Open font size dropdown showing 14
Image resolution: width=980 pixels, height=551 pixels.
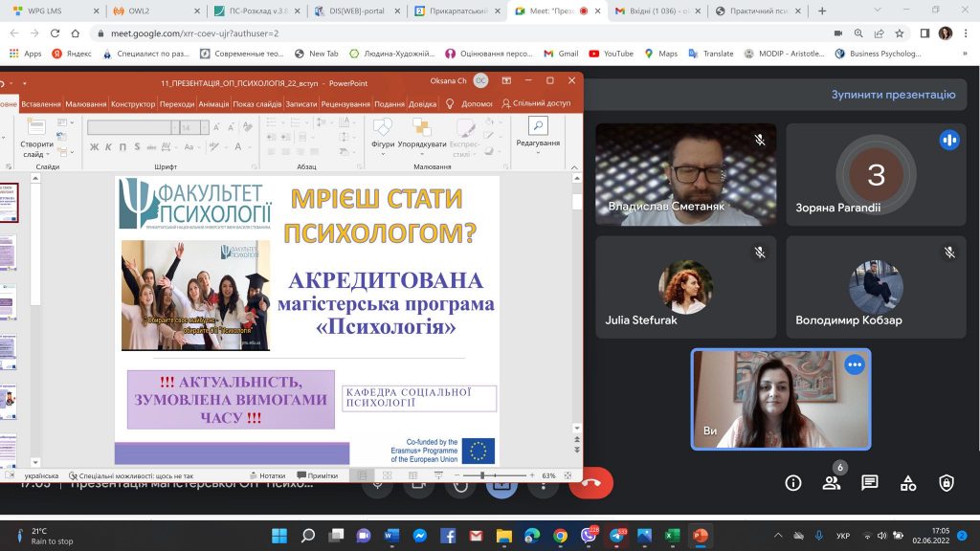(206, 127)
